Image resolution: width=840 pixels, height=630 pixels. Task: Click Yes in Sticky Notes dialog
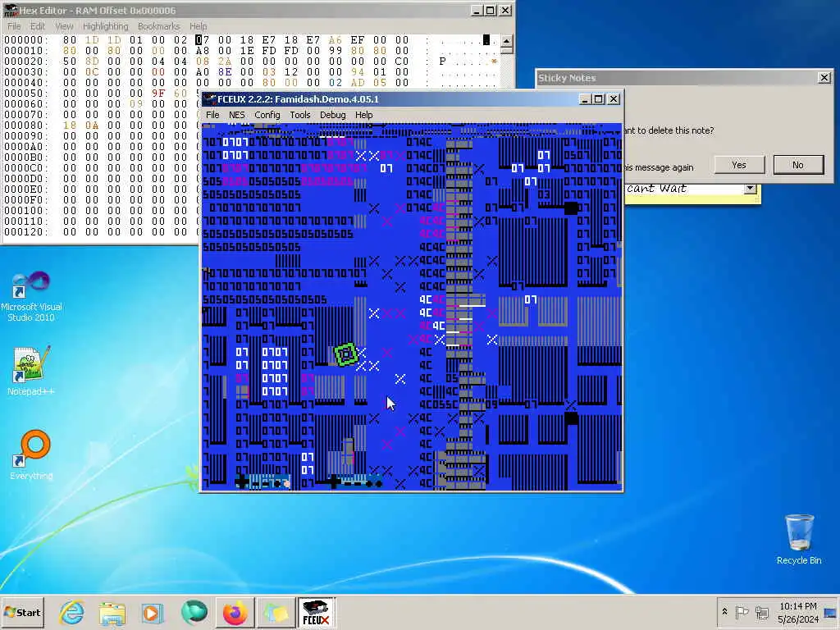point(739,165)
